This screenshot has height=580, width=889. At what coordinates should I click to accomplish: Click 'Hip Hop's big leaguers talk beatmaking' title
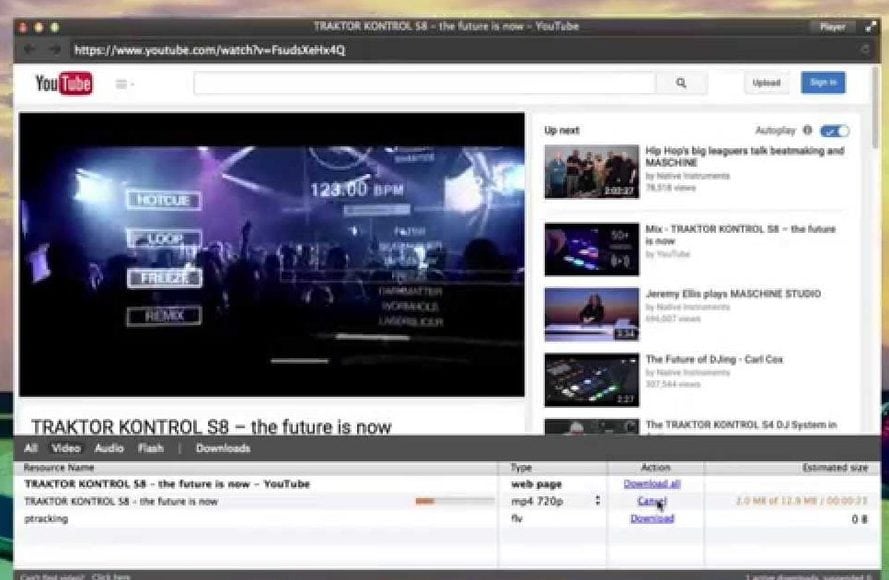[744, 156]
